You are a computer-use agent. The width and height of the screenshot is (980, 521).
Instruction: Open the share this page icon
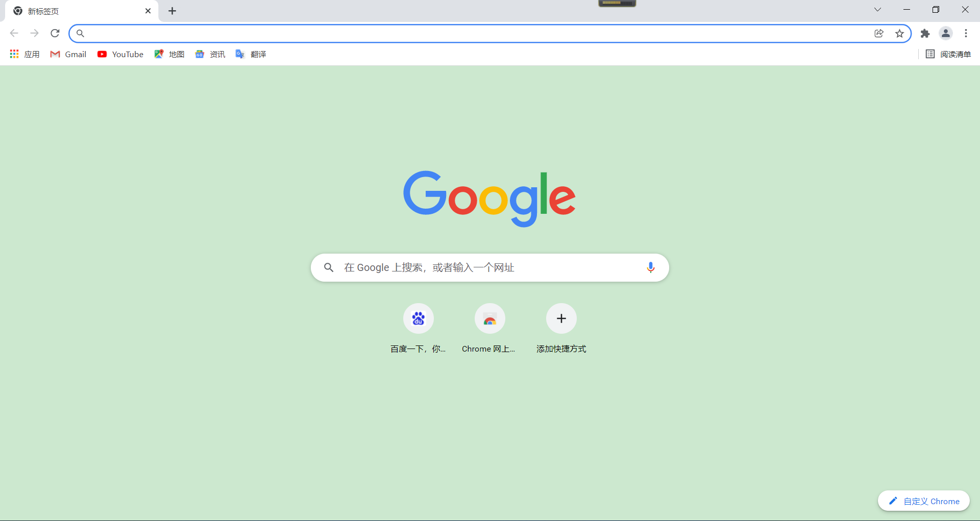pos(879,33)
